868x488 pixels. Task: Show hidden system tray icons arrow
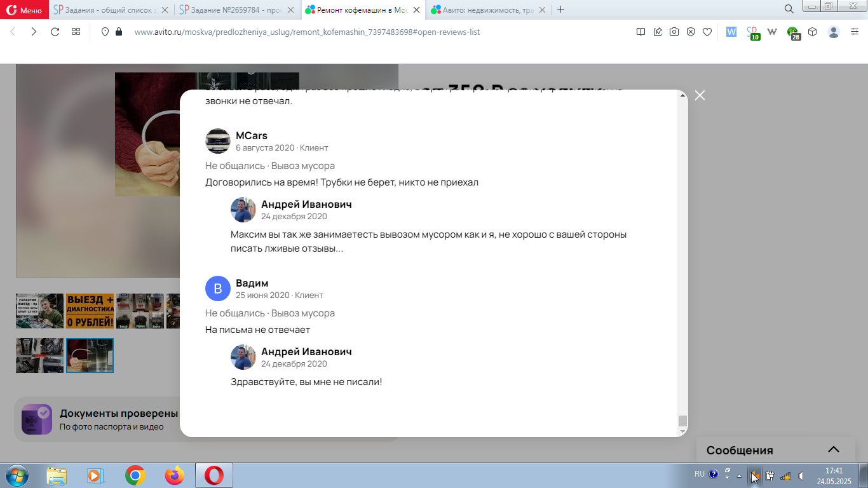point(739,475)
